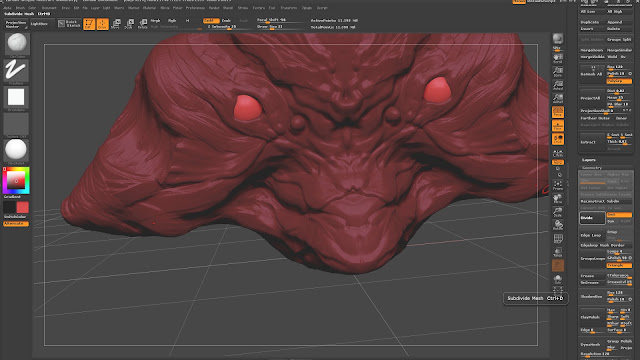Click the Zoom canvas icon
The image size is (640, 360).
tap(558, 72)
